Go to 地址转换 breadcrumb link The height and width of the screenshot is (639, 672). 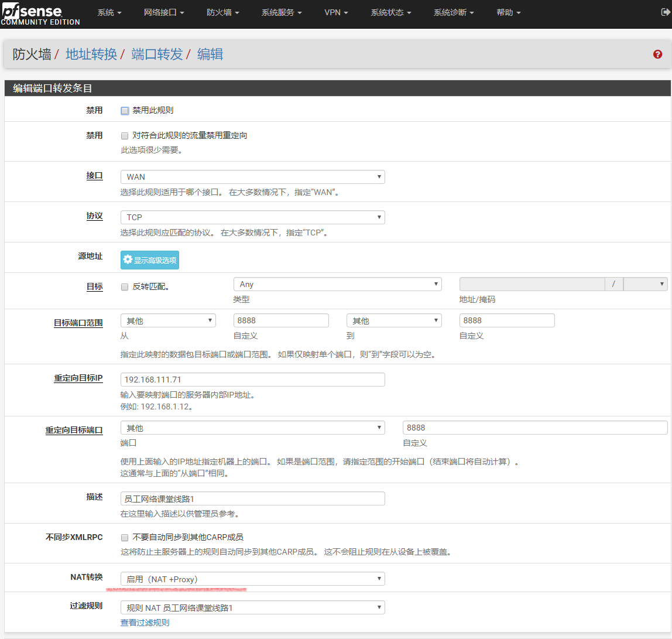click(x=91, y=54)
